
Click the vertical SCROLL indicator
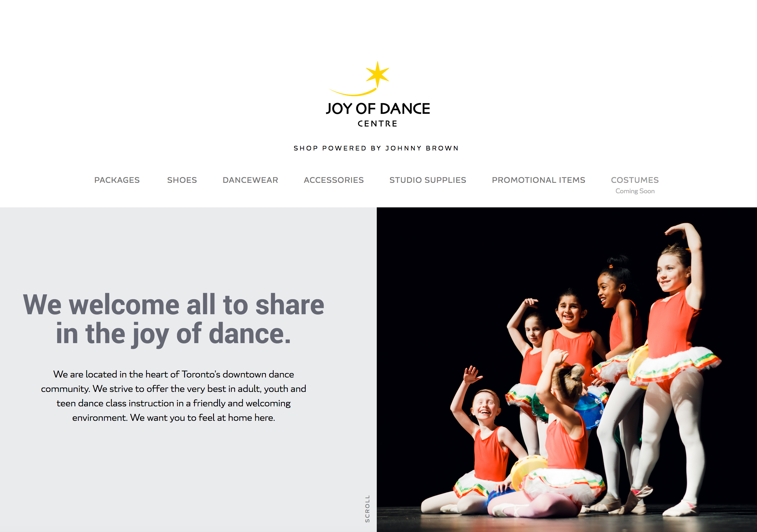(367, 508)
